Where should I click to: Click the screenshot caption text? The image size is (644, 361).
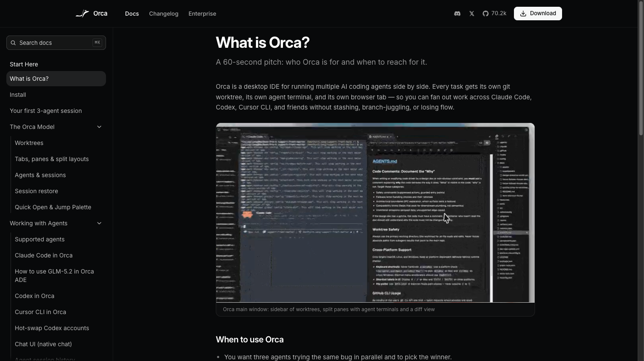(329, 309)
